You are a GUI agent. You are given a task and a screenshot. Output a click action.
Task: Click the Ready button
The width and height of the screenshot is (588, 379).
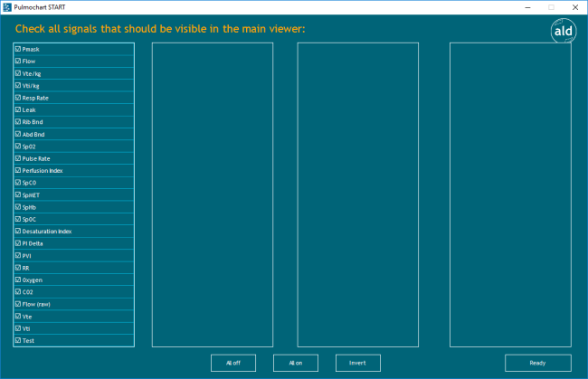point(537,363)
